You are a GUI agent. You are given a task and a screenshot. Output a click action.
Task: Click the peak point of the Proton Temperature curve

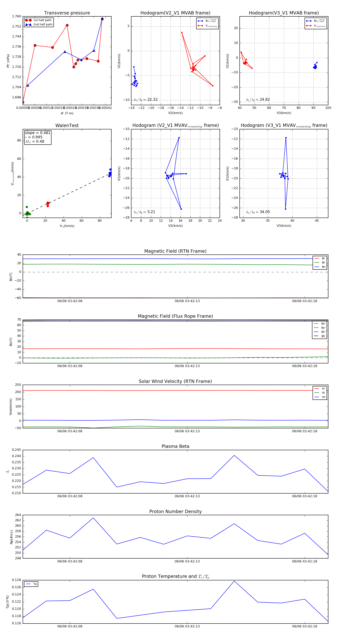(x=234, y=581)
